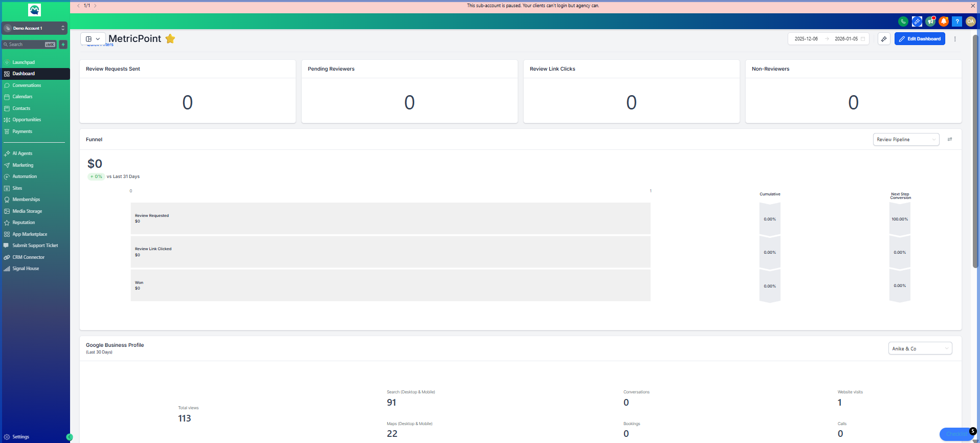Toggle the favorite star next to MetricPoint

click(x=170, y=39)
